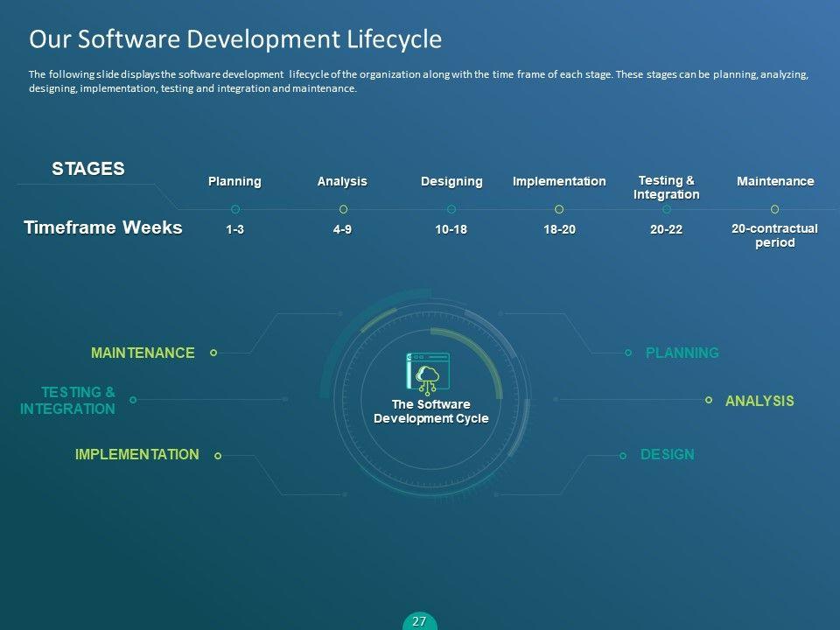This screenshot has width=840, height=630.
Task: Select the DESIGN label in the diagram
Action: [667, 454]
